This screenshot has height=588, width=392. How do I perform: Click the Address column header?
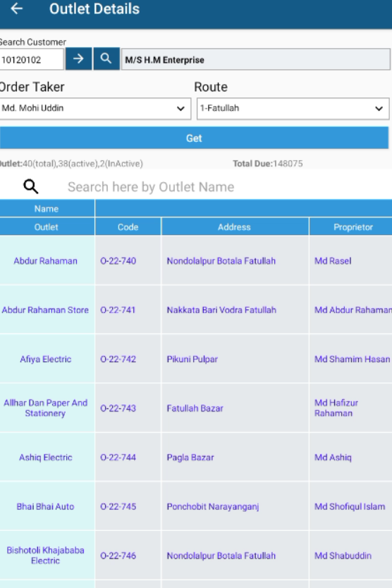[x=234, y=227]
